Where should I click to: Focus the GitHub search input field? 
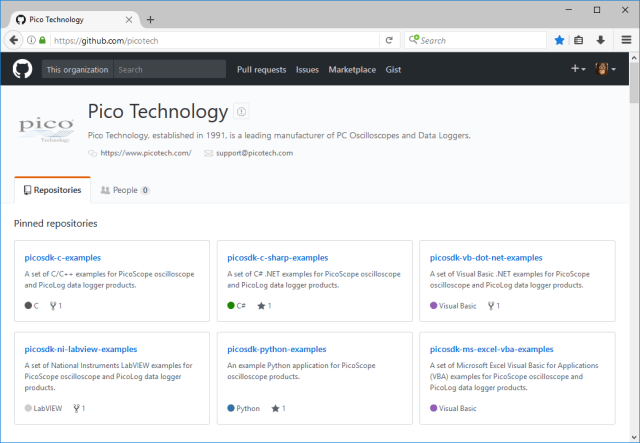tap(170, 69)
